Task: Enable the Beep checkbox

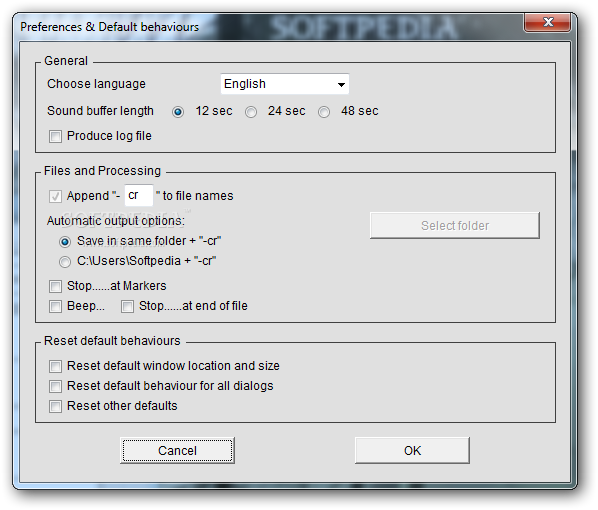Action: pyautogui.click(x=55, y=306)
